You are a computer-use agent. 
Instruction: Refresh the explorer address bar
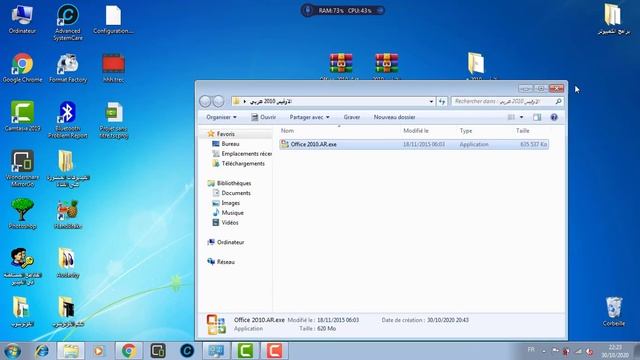pos(442,101)
